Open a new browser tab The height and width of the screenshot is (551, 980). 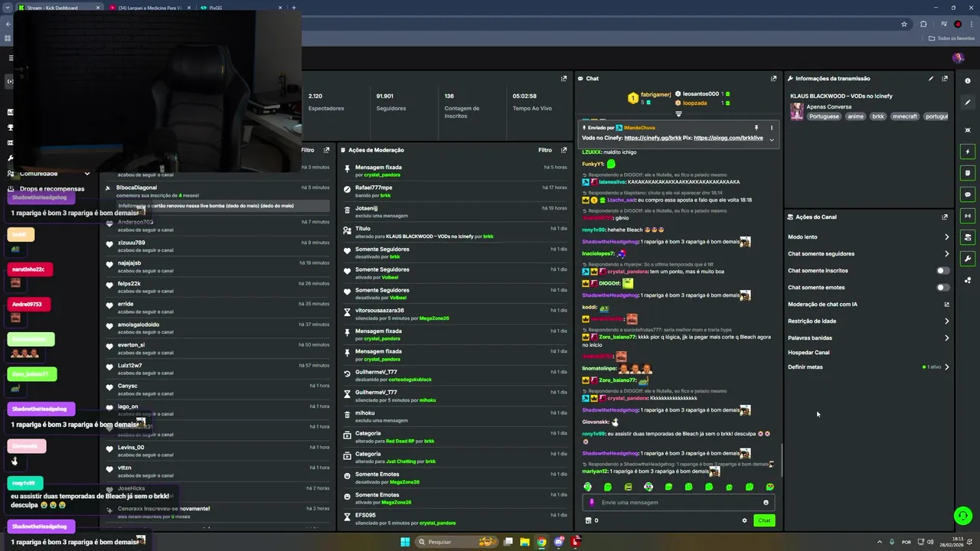point(294,8)
